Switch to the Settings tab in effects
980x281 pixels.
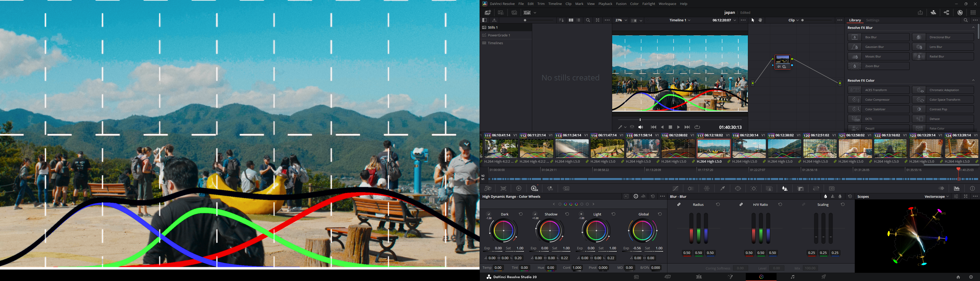click(x=873, y=20)
